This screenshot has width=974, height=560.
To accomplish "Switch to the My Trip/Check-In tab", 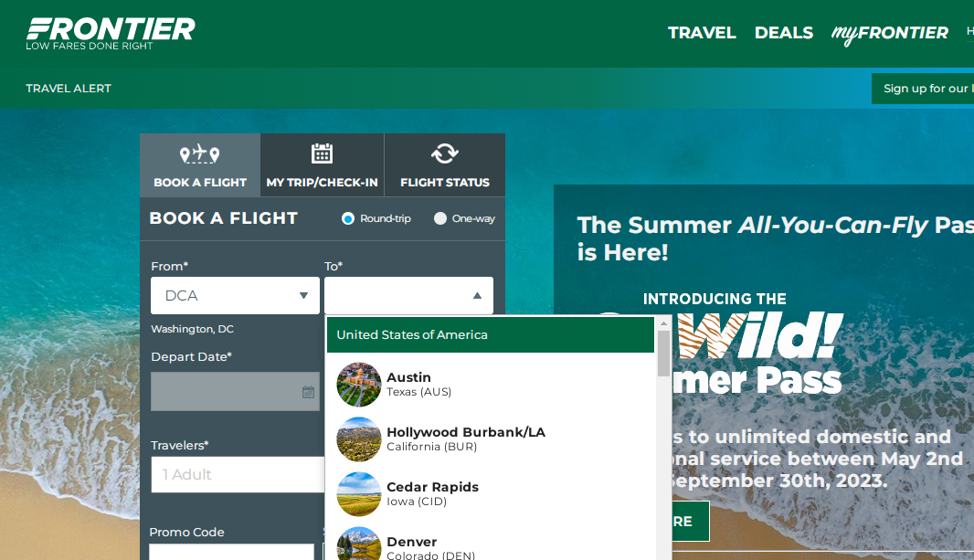I will (x=322, y=165).
